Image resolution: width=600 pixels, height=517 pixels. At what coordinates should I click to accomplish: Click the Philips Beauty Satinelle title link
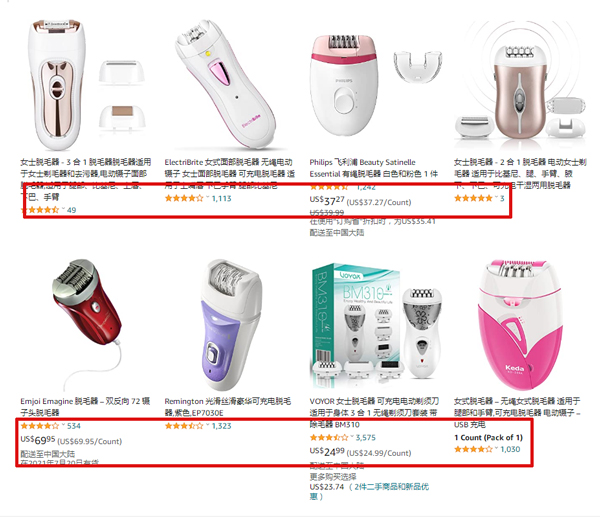coord(373,168)
